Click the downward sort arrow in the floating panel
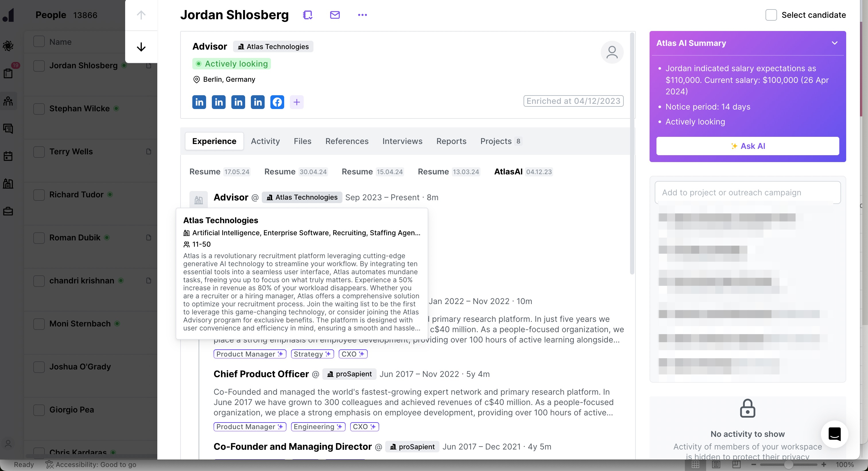The image size is (868, 471). (x=141, y=47)
